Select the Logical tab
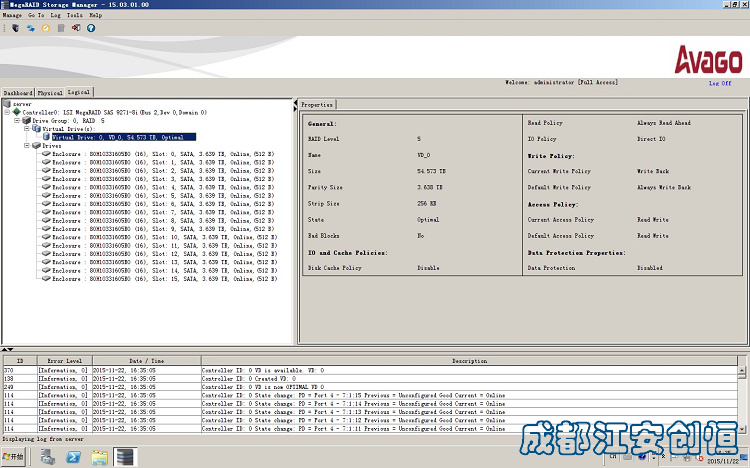Screen dimensions: 750x468 [79, 92]
